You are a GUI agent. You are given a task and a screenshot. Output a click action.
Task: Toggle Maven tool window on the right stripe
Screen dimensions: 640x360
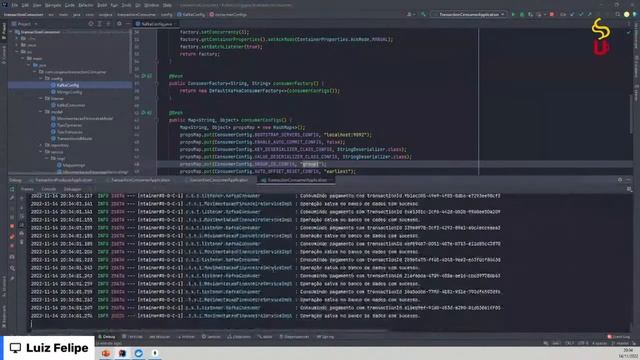pyautogui.click(x=636, y=93)
